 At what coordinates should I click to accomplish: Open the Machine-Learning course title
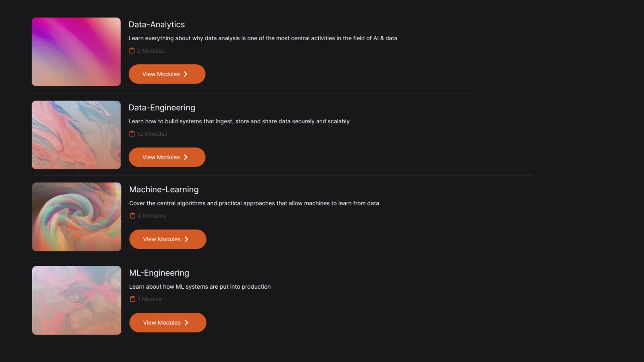pos(164,189)
